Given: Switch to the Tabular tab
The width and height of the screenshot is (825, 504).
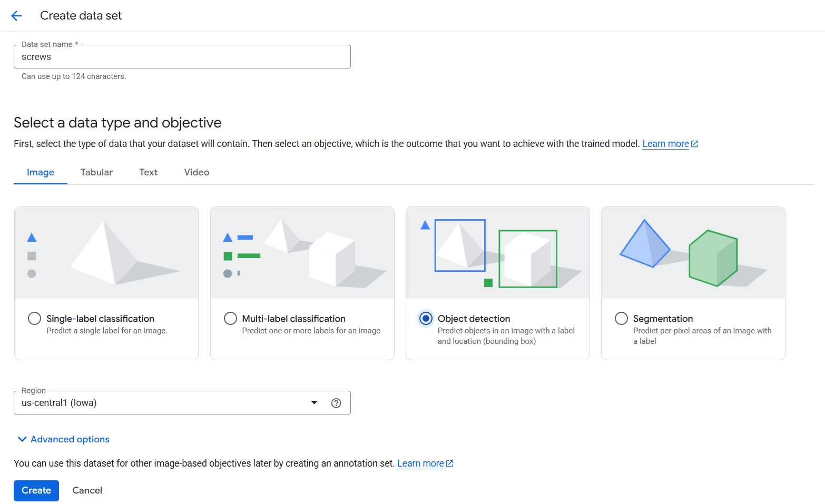Looking at the screenshot, I should [x=96, y=172].
